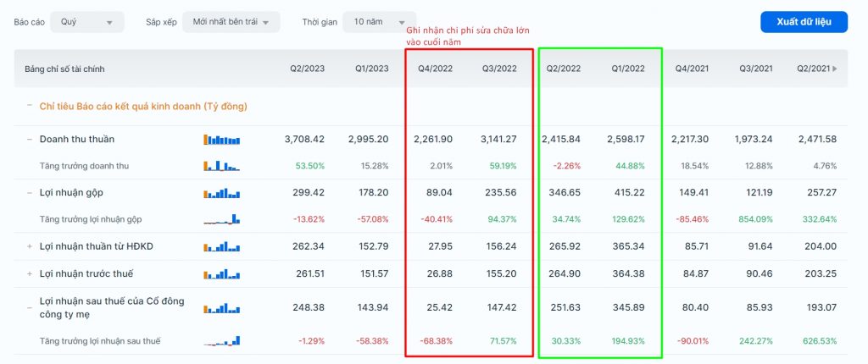Screen dimensions: 868x364
Task: Click the Tăng trưởng lợi nhuận sau thuế sparkline
Action: coord(221,341)
